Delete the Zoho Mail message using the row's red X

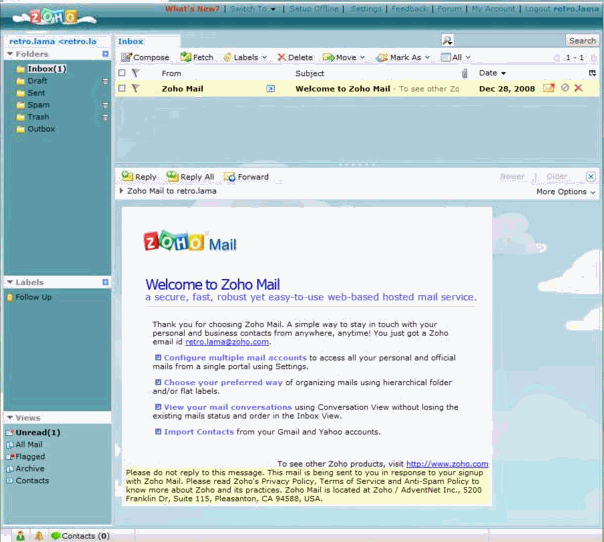pyautogui.click(x=578, y=88)
